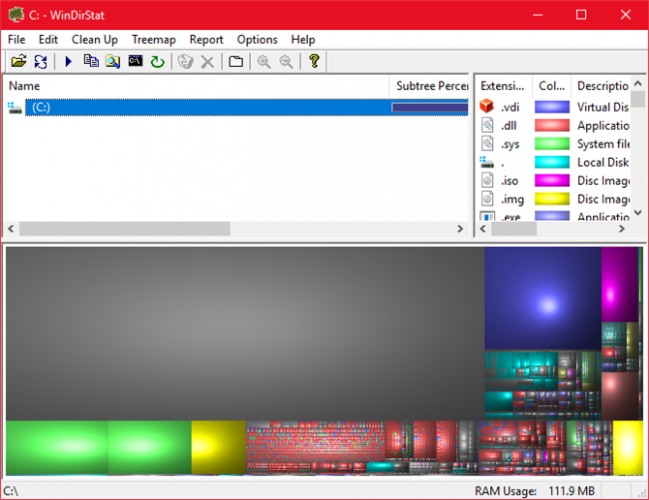649x500 pixels.
Task: Click the (C:) subtree percentage bar
Action: point(430,108)
